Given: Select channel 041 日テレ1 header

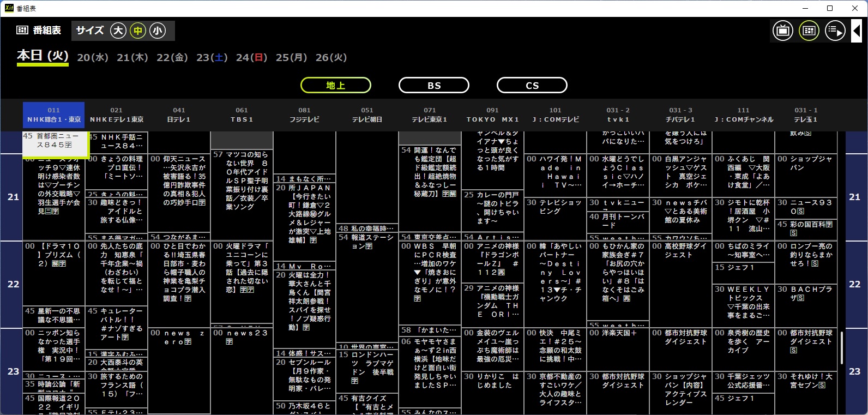Looking at the screenshot, I should 179,115.
